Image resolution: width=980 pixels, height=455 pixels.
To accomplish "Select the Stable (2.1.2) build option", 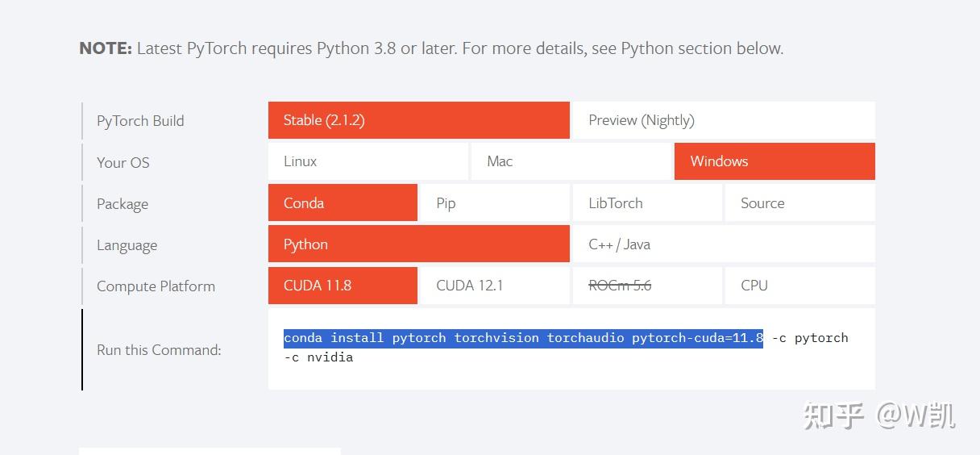I will [418, 120].
